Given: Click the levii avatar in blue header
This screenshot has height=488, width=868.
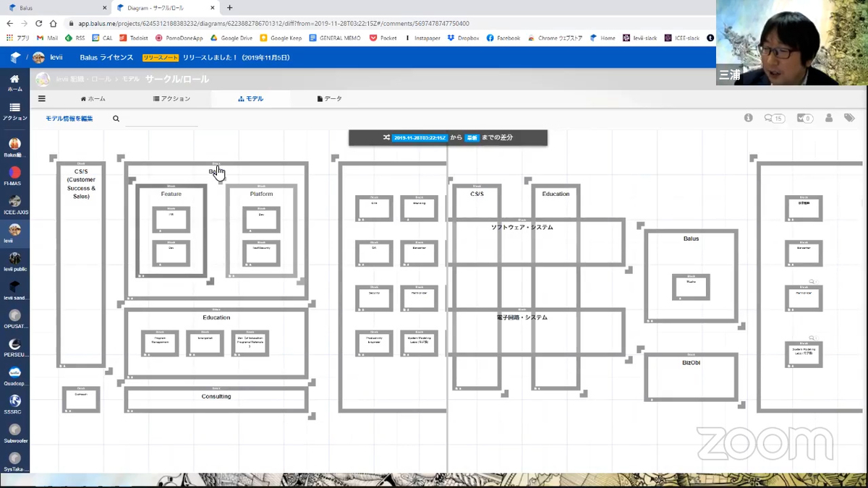Looking at the screenshot, I should (38, 57).
